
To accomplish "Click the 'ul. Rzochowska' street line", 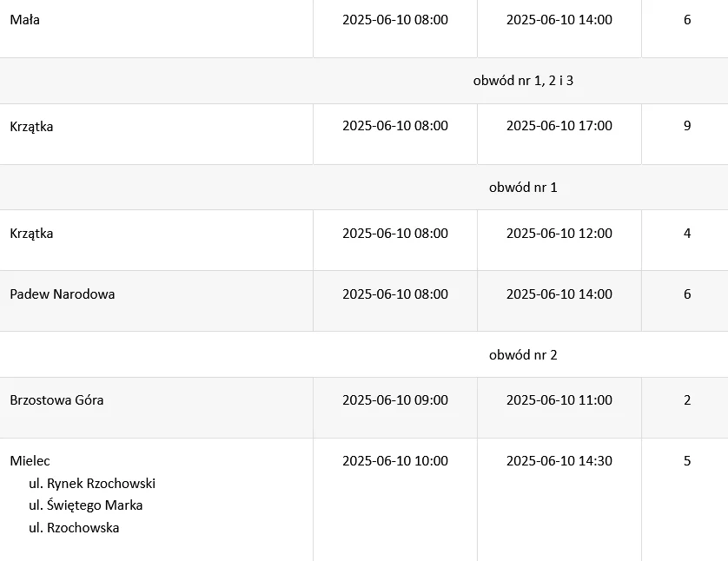I will 74,528.
